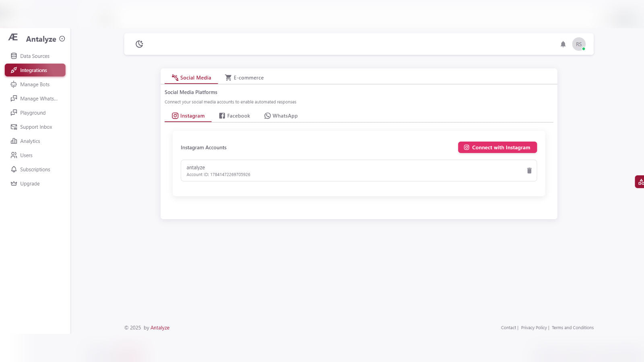The width and height of the screenshot is (644, 362).
Task: Select the Facebook platform tab
Action: pos(234,116)
